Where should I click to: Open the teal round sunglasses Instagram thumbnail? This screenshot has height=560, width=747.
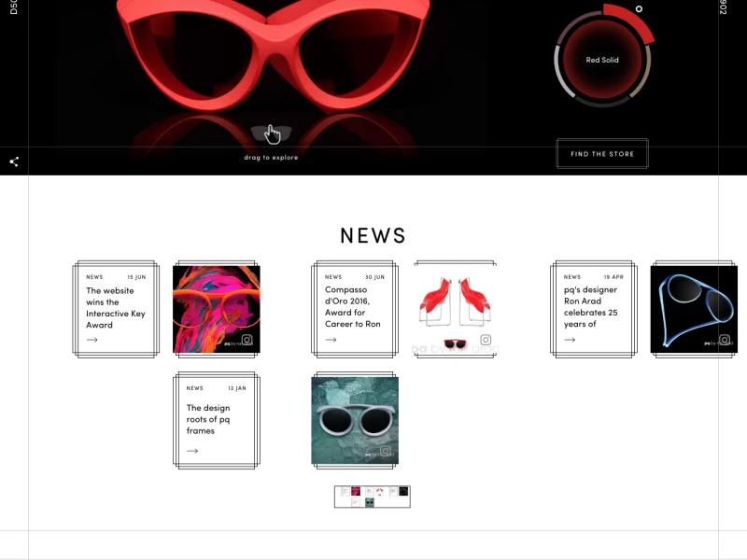(x=355, y=421)
